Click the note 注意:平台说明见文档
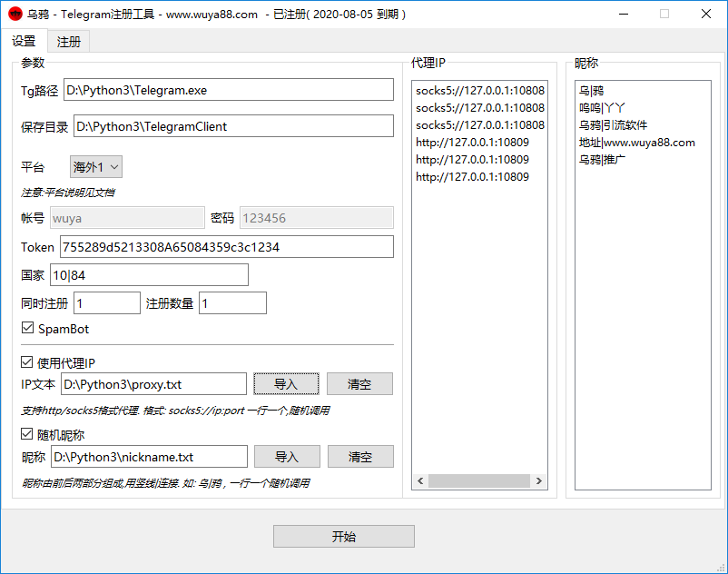Viewport: 728px width, 574px height. pos(68,193)
